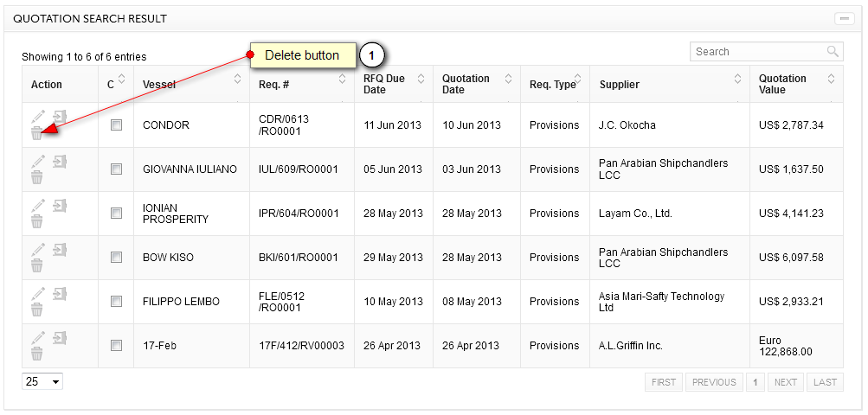
Task: Delete the CONDOR quotation via trash icon
Action: (x=36, y=133)
